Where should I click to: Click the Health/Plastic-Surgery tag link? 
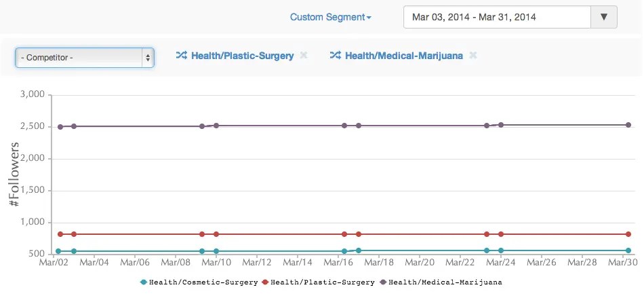[x=242, y=56]
